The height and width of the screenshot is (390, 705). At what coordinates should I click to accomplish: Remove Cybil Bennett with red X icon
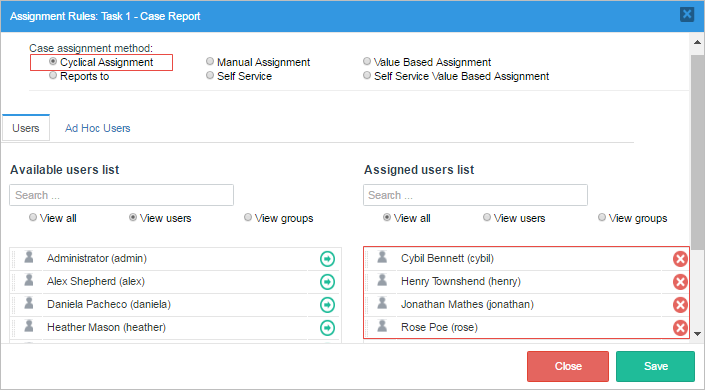[x=680, y=259]
